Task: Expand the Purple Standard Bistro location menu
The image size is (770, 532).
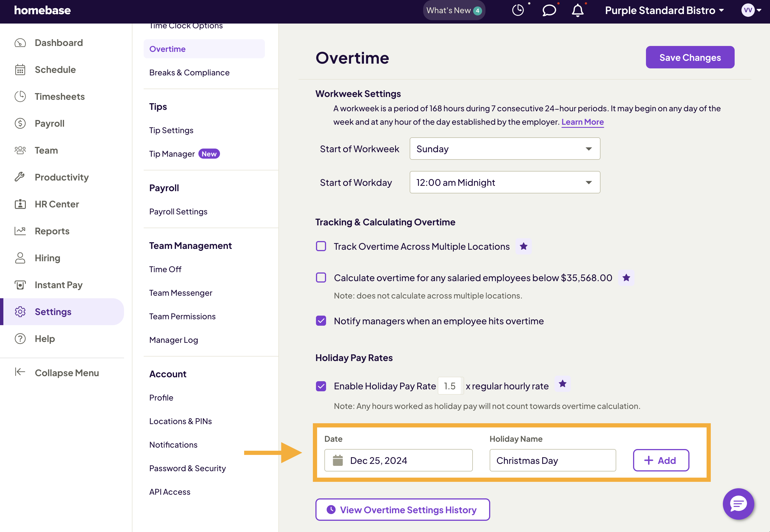Action: (664, 10)
